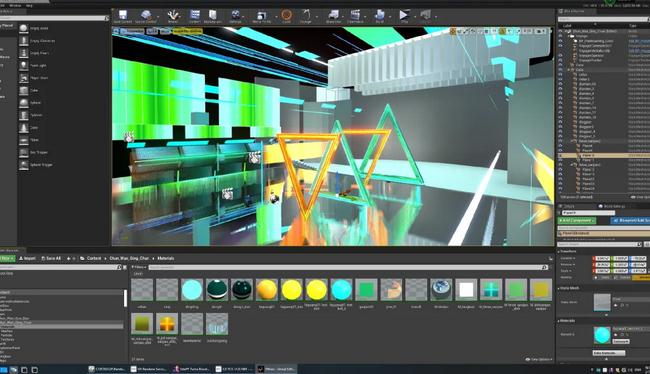Click the Materials breadcrumb in Content Browser

165,258
